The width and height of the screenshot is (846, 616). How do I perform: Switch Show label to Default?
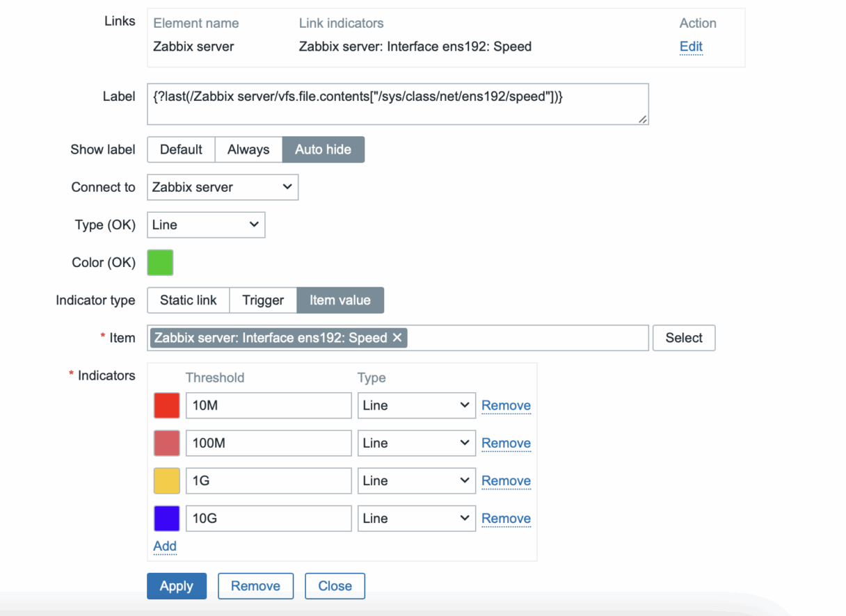coord(180,149)
